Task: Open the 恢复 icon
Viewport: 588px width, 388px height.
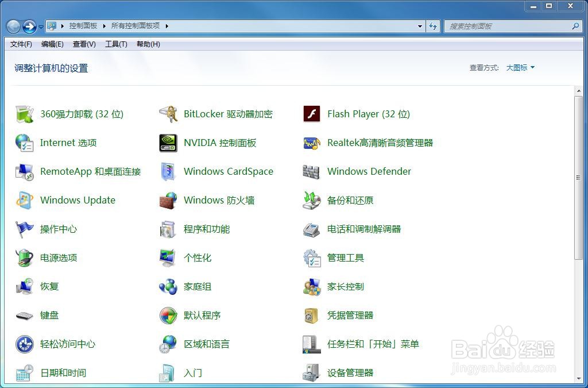Action: (x=25, y=287)
